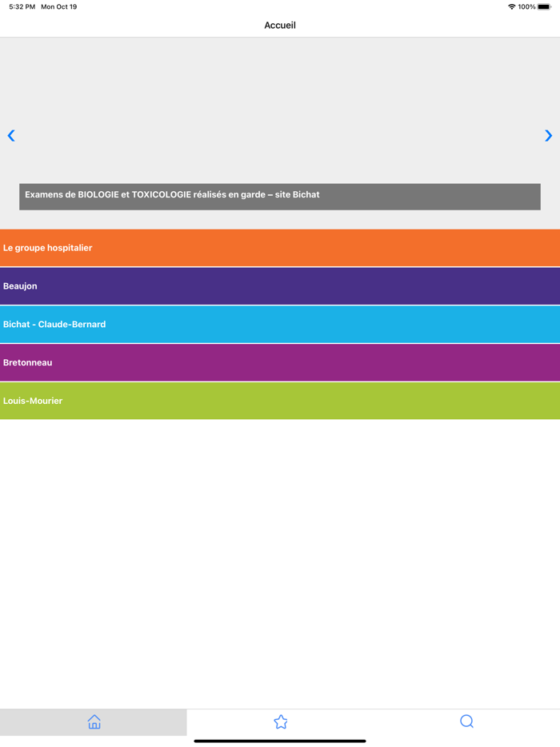Screen dimensions: 560x747
Task: Tap the Wi-Fi icon in status bar
Action: (x=512, y=6)
